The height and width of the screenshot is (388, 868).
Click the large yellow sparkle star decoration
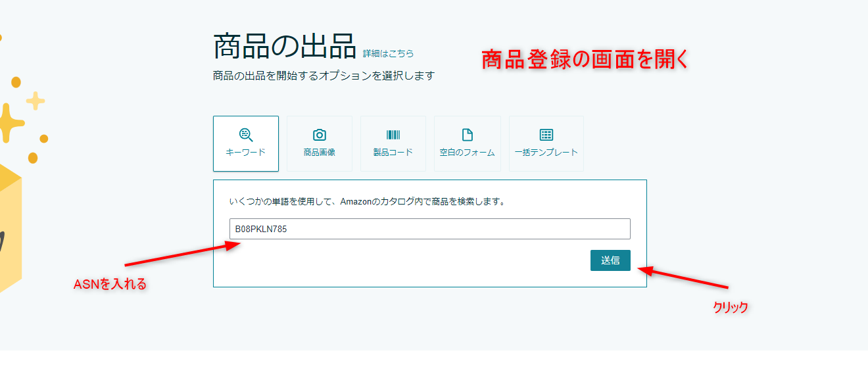click(8, 122)
